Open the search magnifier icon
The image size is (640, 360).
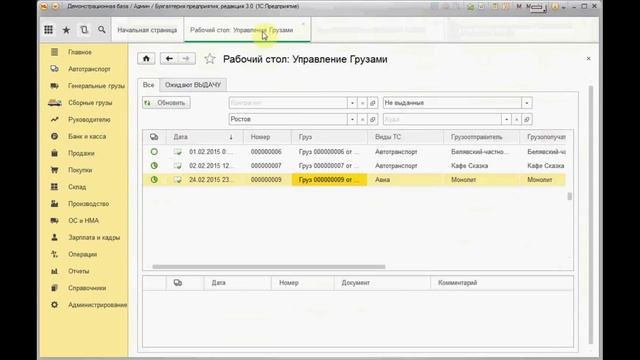pyautogui.click(x=102, y=29)
